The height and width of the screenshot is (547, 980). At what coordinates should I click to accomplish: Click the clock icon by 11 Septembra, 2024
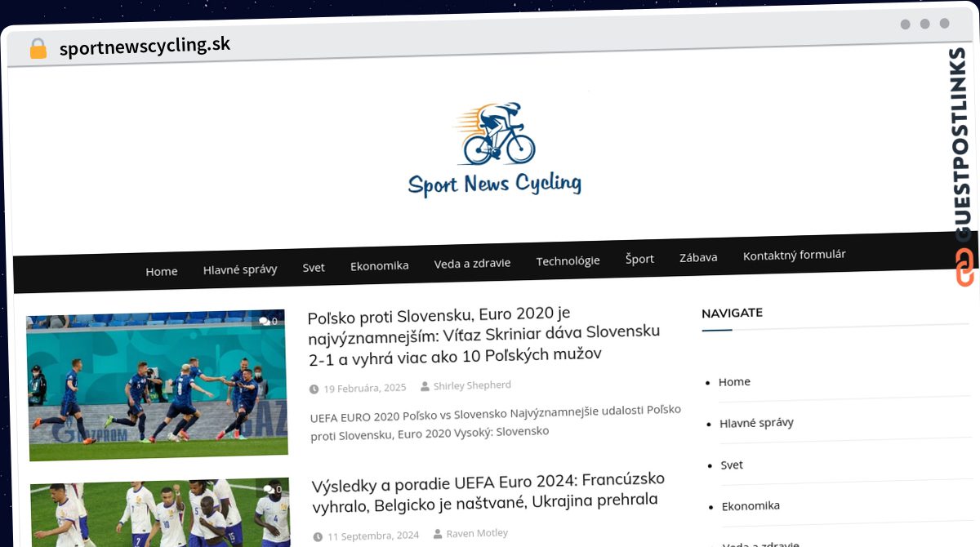tap(318, 537)
